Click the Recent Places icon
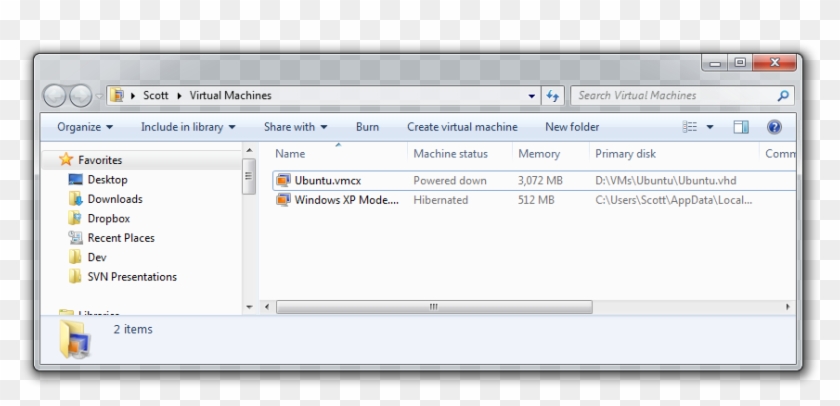Screen dimensions: 840x406 [75, 237]
